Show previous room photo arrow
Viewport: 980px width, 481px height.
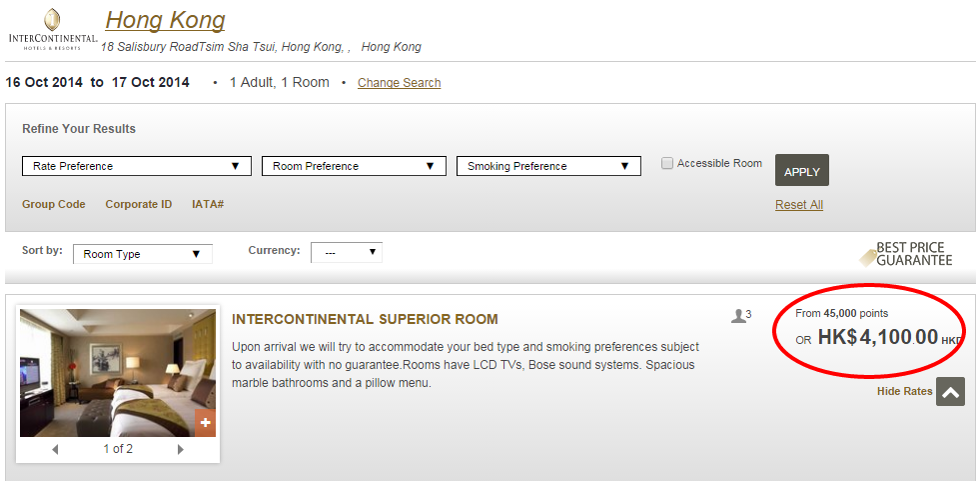pos(55,449)
